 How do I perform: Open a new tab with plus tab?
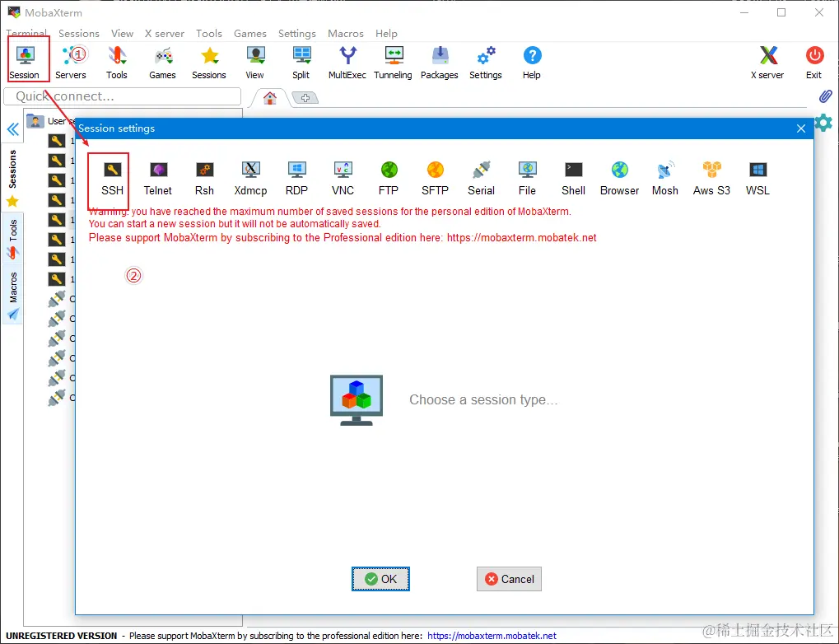(305, 98)
